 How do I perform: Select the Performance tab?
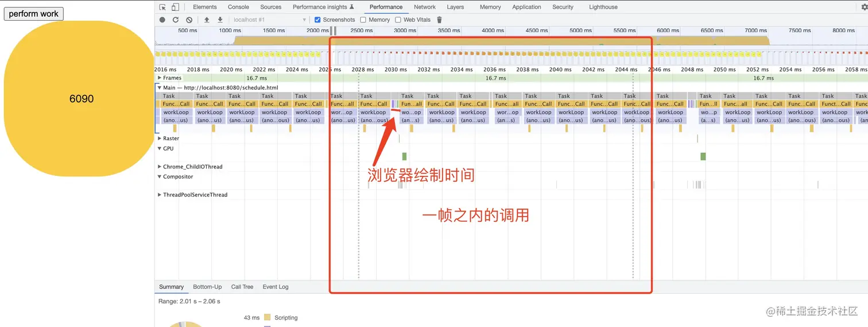(x=386, y=7)
